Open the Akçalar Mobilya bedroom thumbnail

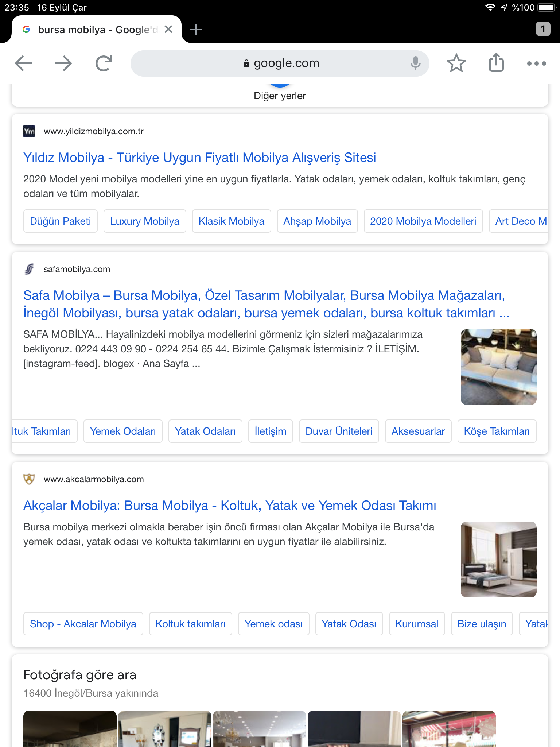pos(499,560)
